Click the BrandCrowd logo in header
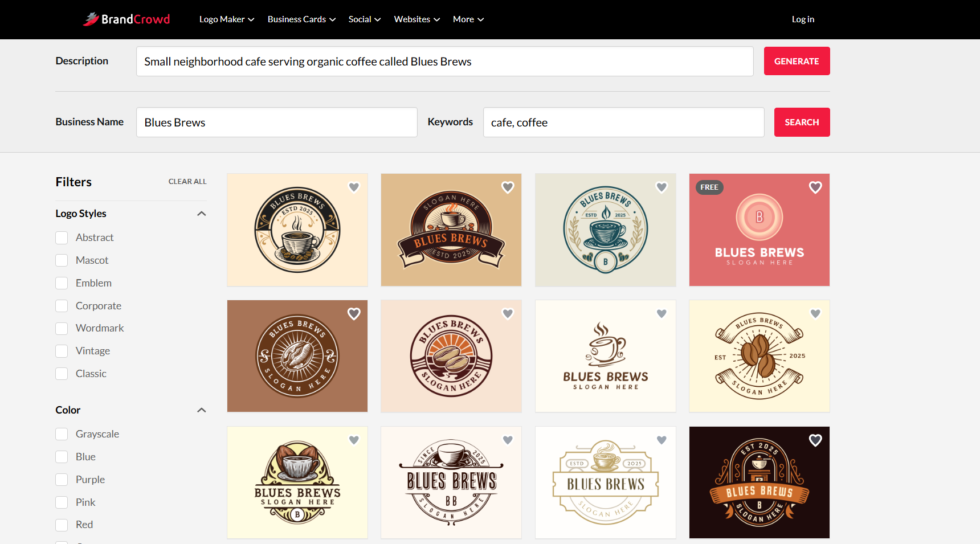The height and width of the screenshot is (544, 980). 126,19
